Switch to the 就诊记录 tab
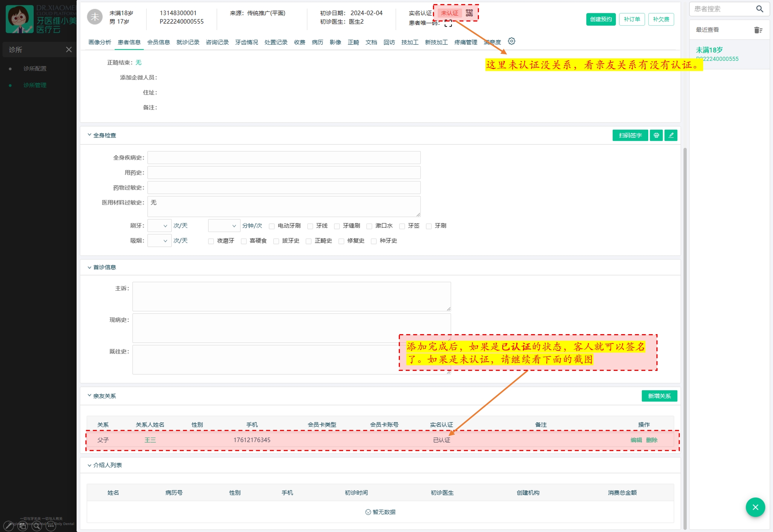Image resolution: width=773 pixels, height=532 pixels. click(x=187, y=42)
